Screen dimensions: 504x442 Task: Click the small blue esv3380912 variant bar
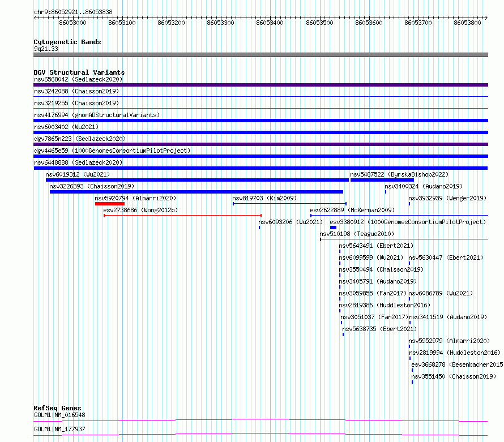pyautogui.click(x=333, y=228)
